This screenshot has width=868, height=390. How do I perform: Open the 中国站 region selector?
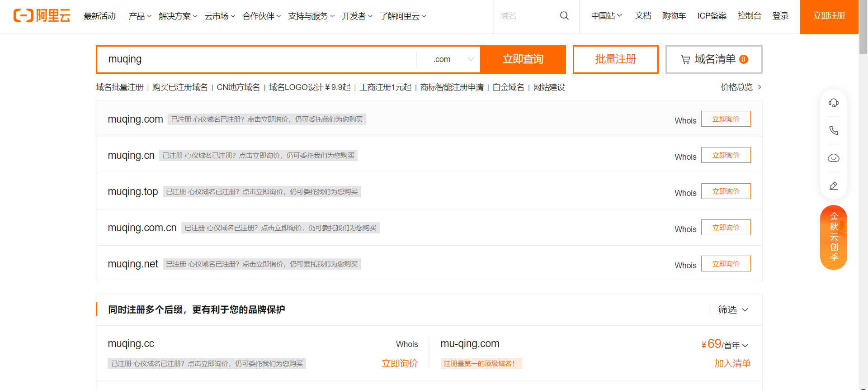tap(606, 16)
